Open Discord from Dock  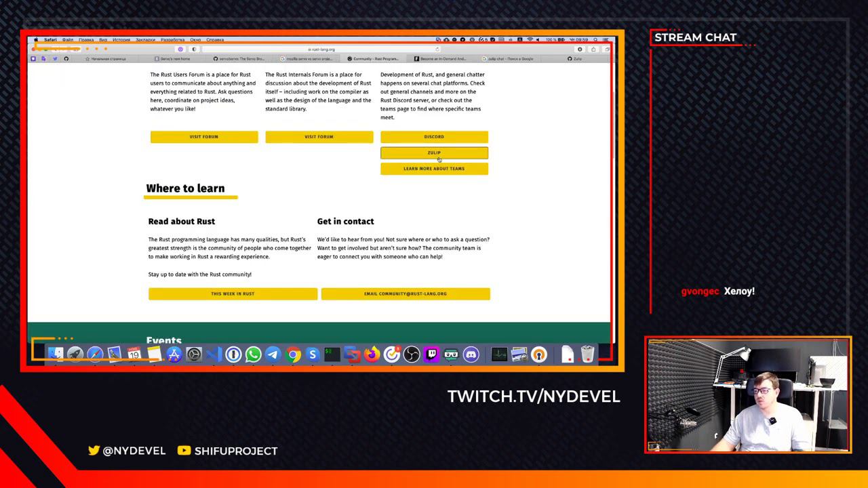point(471,354)
